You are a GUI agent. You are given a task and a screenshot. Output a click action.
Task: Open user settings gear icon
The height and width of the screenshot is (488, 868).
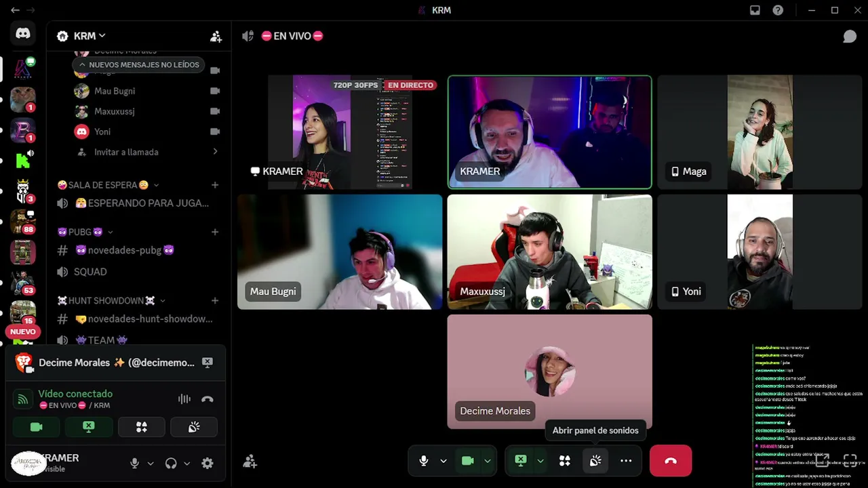(208, 464)
